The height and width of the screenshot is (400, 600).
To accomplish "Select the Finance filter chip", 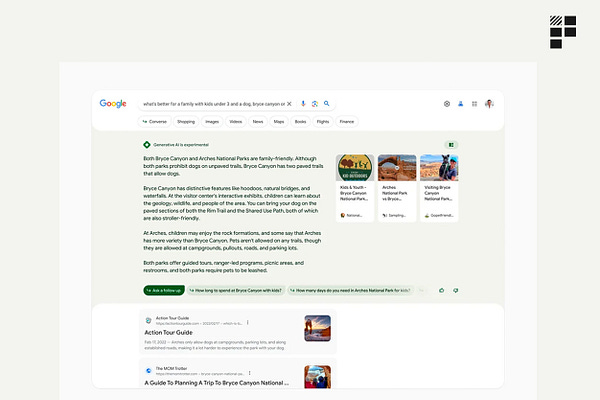I will pyautogui.click(x=347, y=122).
